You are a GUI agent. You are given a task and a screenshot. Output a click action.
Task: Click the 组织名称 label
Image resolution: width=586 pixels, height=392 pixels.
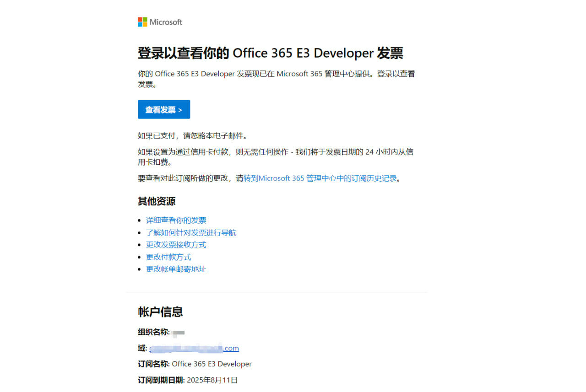tap(154, 332)
